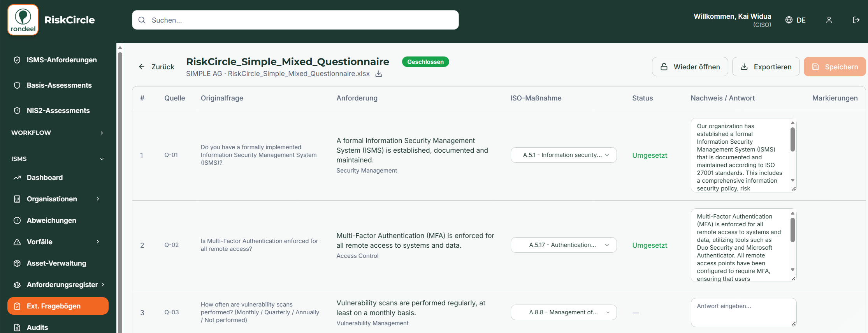The height and width of the screenshot is (333, 868).
Task: Click the ISMS-Anforderungen shield icon
Action: click(x=17, y=60)
